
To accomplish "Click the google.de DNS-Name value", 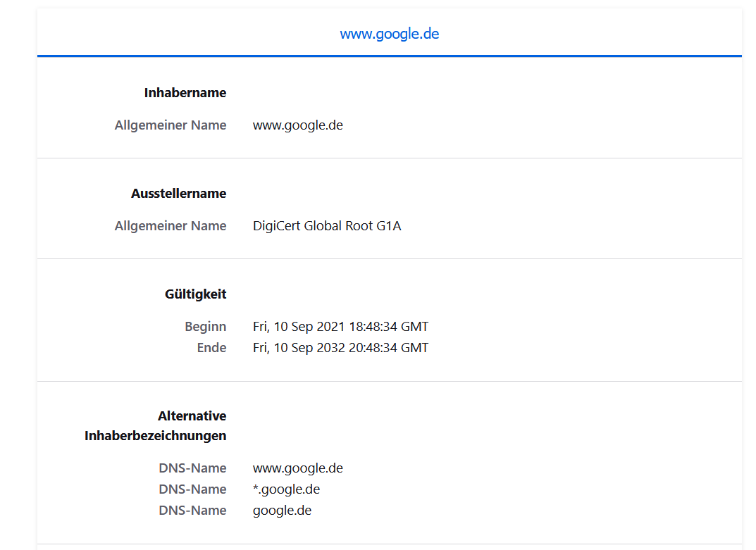I will pos(282,511).
